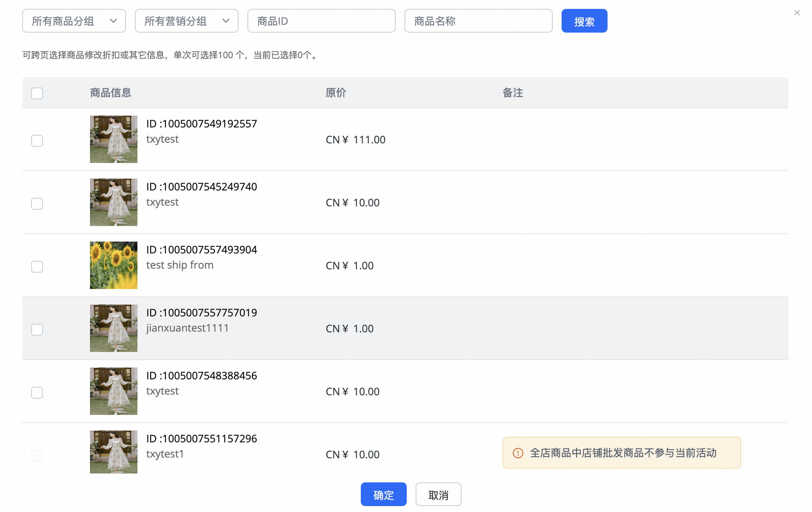Click into the 商品名称 input field
The height and width of the screenshot is (512, 812).
coord(478,21)
